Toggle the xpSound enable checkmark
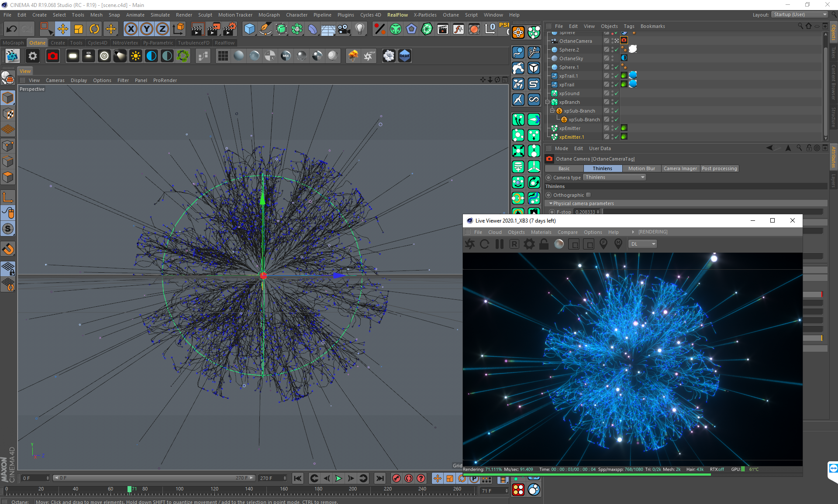The width and height of the screenshot is (838, 504). pos(616,93)
